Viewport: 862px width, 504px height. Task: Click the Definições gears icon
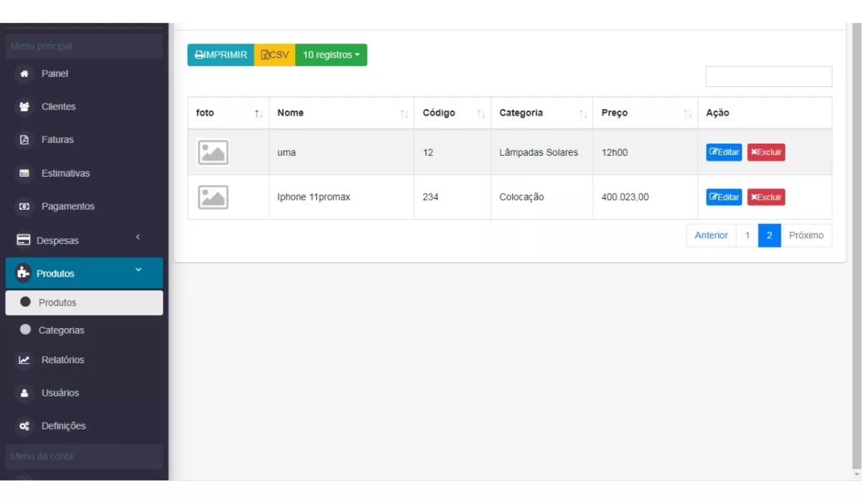[x=24, y=426]
